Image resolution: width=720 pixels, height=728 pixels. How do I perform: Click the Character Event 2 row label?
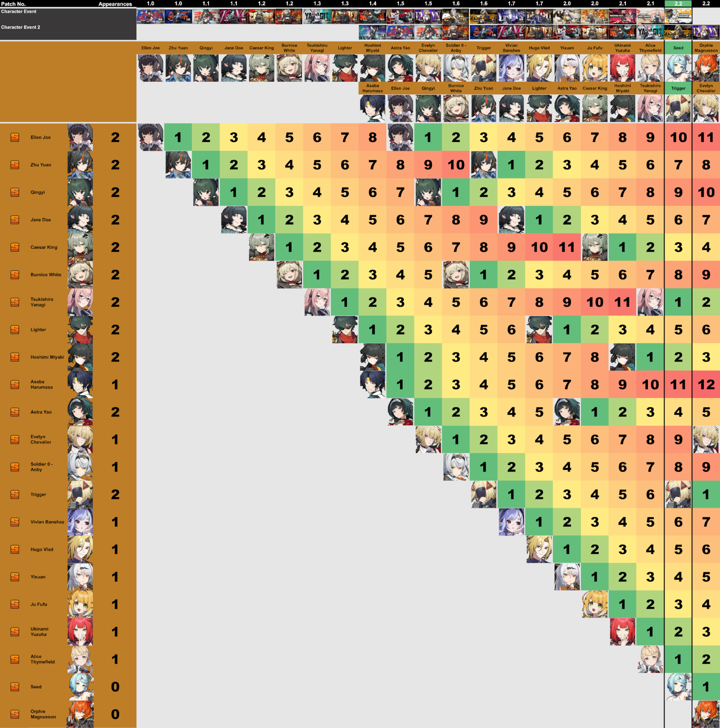pyautogui.click(x=20, y=27)
